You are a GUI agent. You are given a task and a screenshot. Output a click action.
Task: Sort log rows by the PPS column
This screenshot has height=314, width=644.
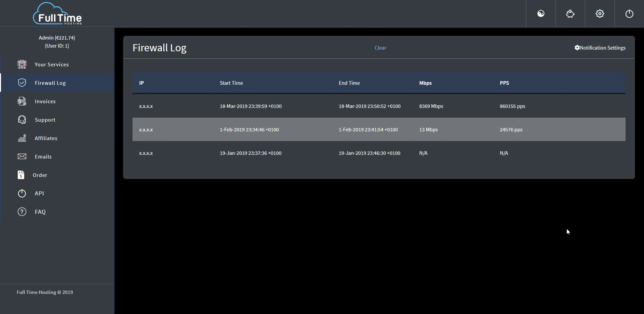(504, 83)
